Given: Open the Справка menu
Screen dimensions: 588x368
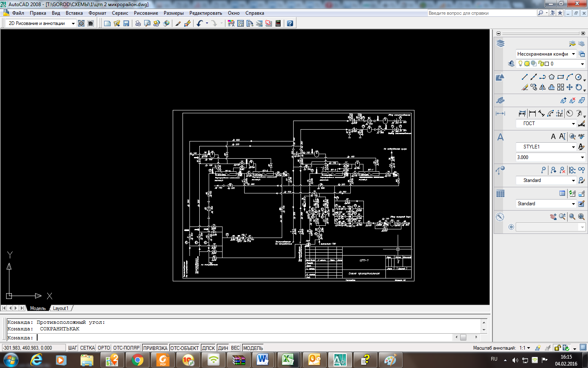Looking at the screenshot, I should click(255, 13).
